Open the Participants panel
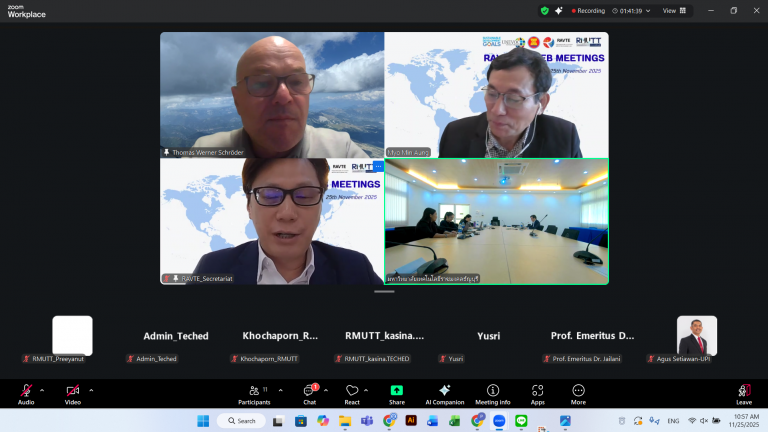The width and height of the screenshot is (768, 432). point(253,391)
